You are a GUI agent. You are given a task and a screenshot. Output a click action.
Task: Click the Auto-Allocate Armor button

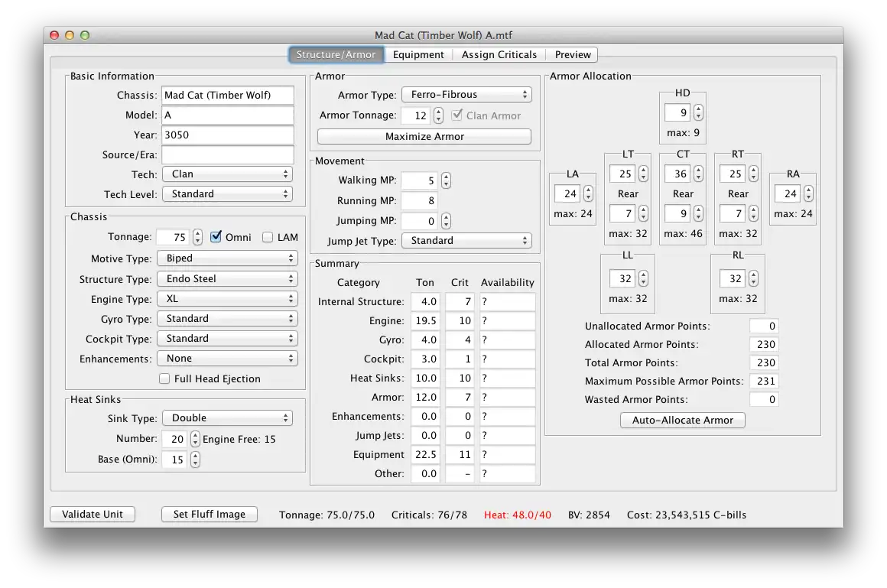(682, 420)
